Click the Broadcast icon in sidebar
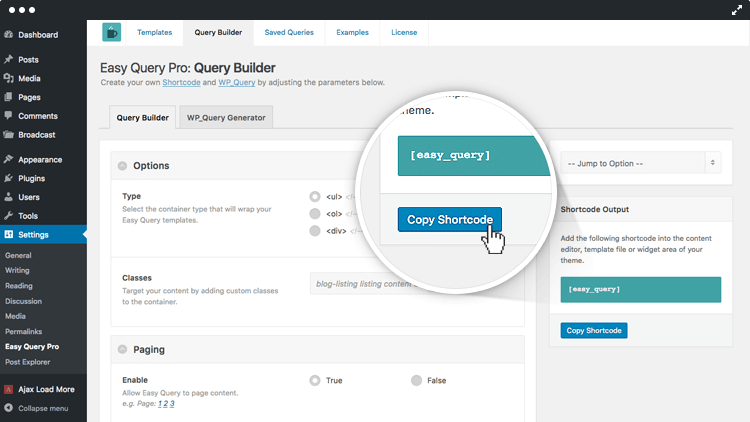750x422 pixels. 8,134
